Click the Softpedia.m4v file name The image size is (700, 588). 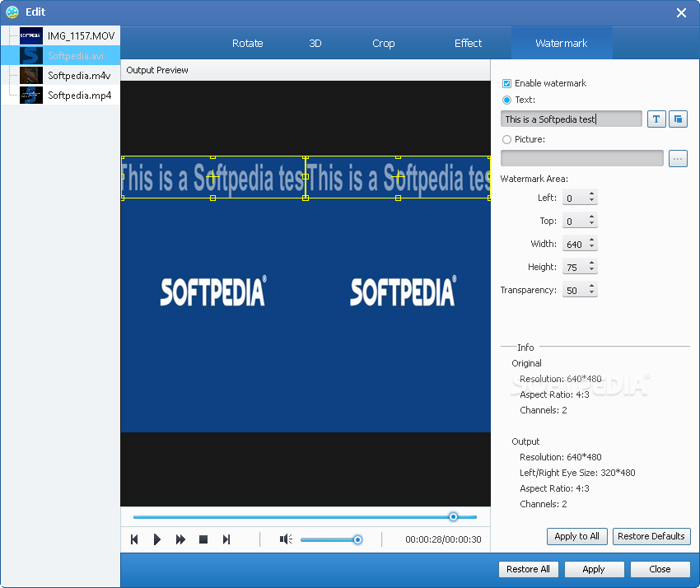pos(79,75)
